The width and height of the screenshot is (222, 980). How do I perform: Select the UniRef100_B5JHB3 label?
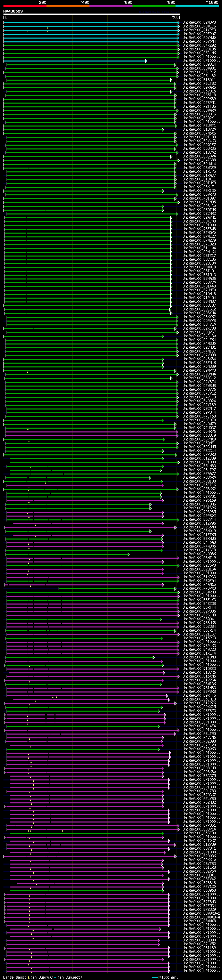click(199, 466)
